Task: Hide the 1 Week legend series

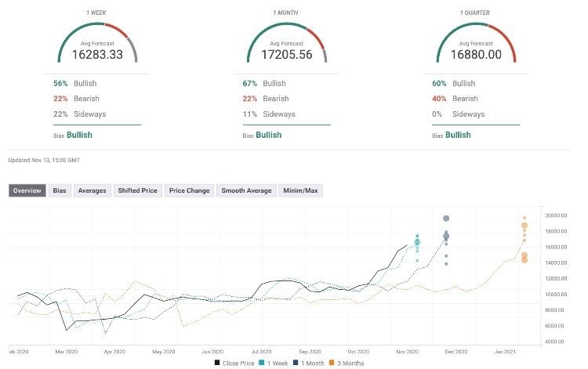Action: pos(276,363)
